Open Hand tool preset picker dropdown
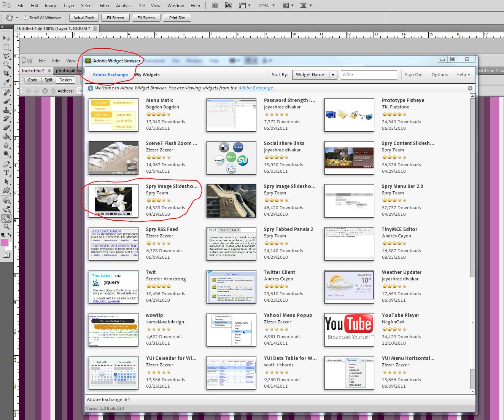Image resolution: width=504 pixels, height=420 pixels. [x=17, y=18]
